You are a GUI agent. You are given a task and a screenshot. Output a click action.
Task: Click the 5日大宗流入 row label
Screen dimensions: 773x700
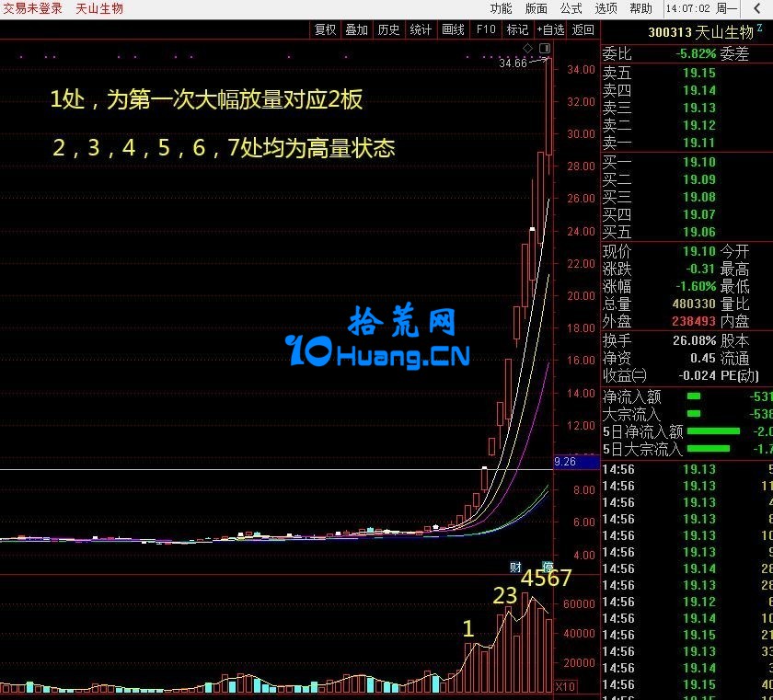[x=643, y=449]
